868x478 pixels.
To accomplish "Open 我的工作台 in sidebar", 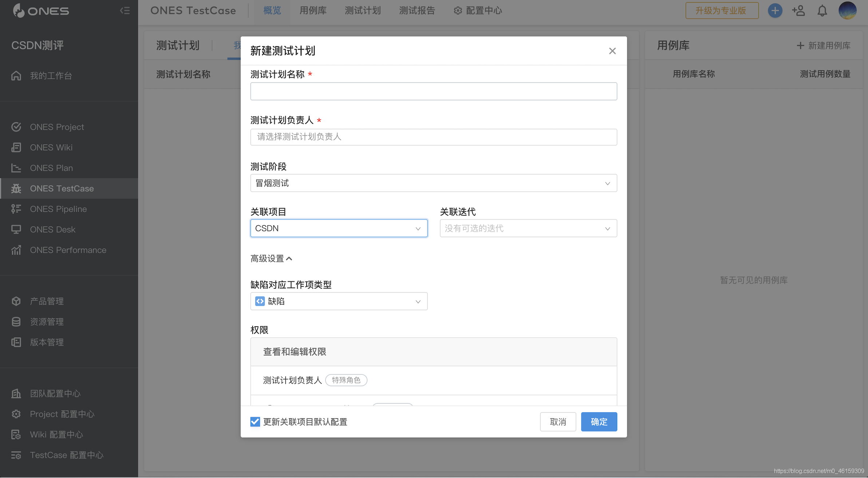I will 69,76.
